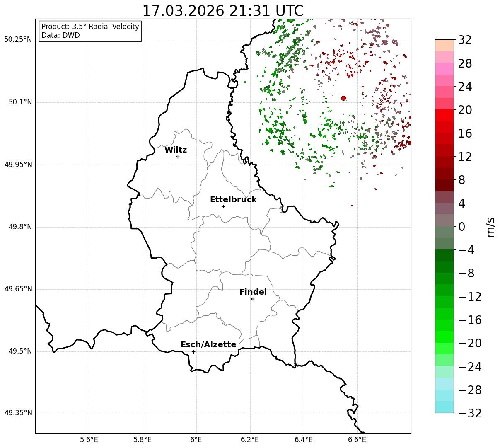Click the Findel station cross marker
The width and height of the screenshot is (500, 448).
(253, 299)
